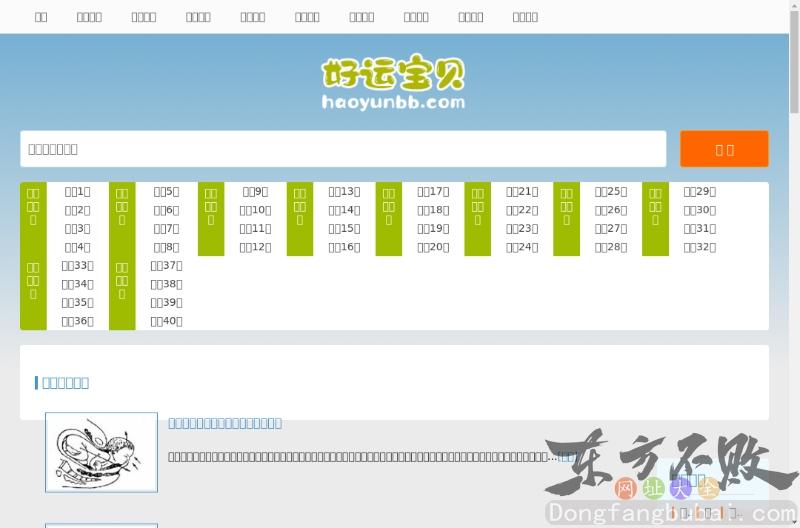
Task: Go to the week 5 link
Action: coord(166,191)
